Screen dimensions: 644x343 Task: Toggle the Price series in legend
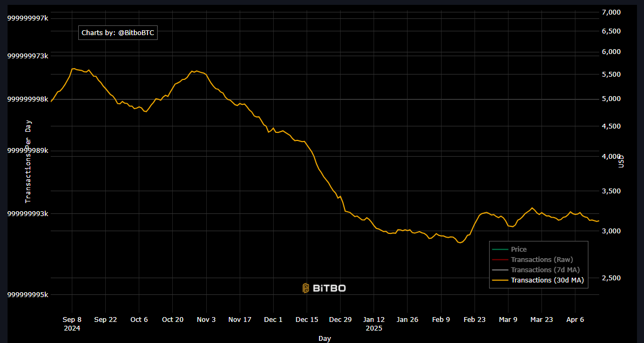pos(510,250)
